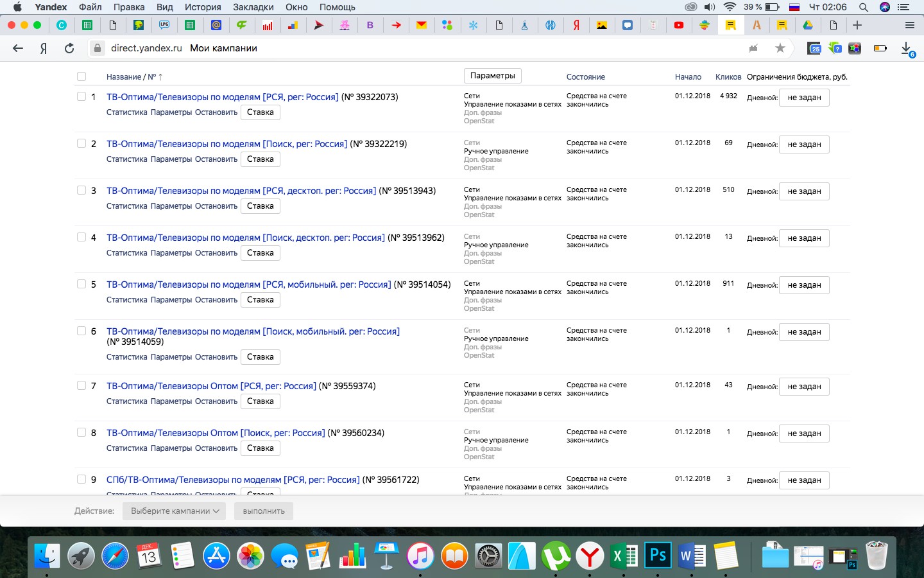The width and height of the screenshot is (924, 578).
Task: Launch Finder from the dock
Action: [47, 556]
